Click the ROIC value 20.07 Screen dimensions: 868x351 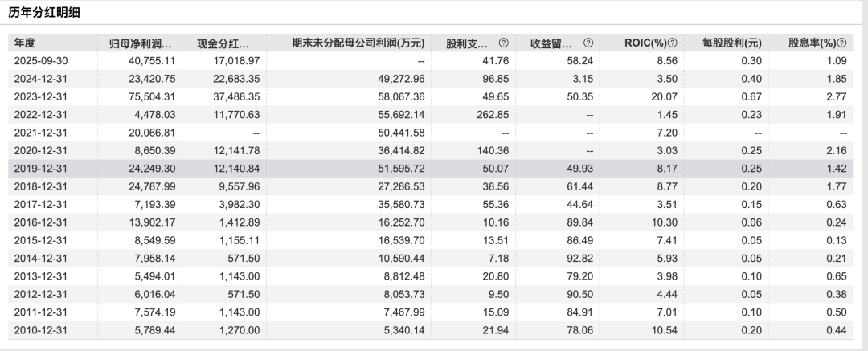pos(657,96)
